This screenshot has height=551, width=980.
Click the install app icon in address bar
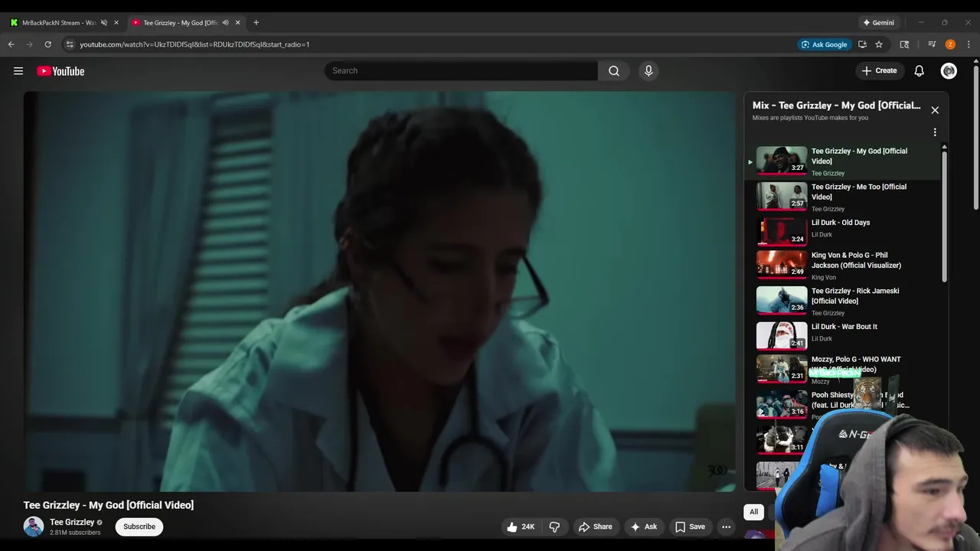click(x=862, y=44)
